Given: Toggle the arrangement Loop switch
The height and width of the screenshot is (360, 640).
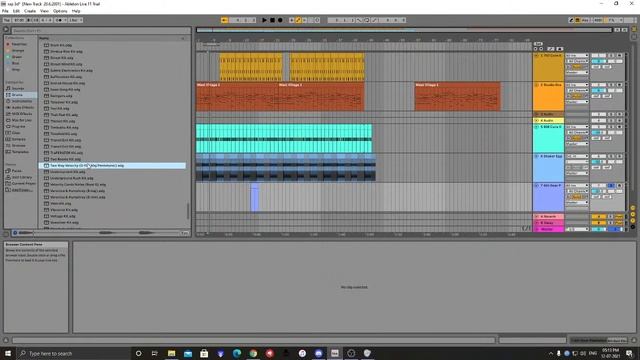Looking at the screenshot, I should click(x=366, y=20).
